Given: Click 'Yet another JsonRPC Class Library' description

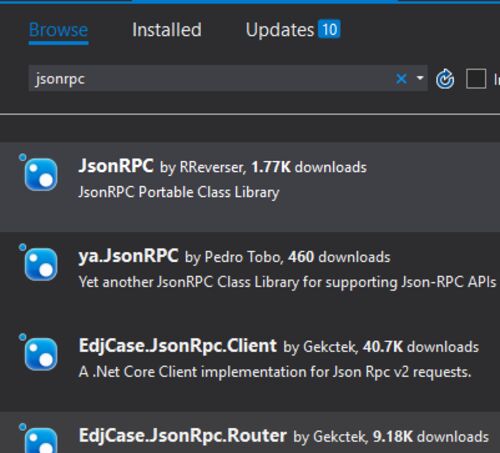Looking at the screenshot, I should click(287, 282).
